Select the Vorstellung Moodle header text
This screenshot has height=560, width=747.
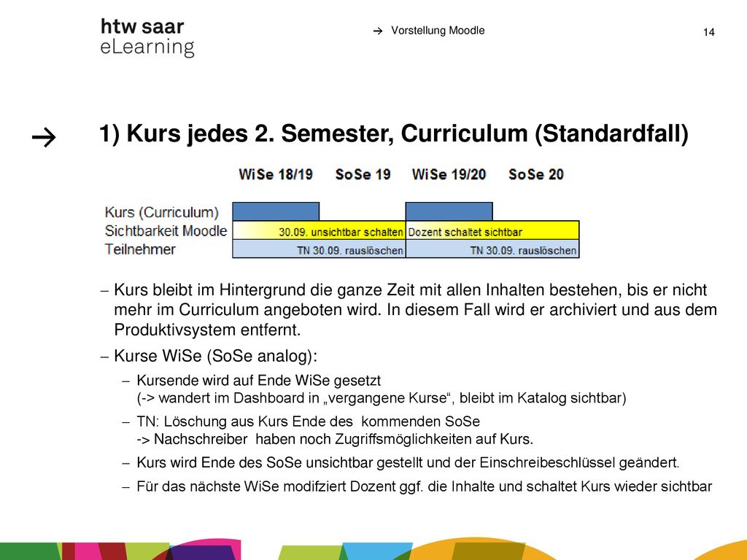(438, 31)
